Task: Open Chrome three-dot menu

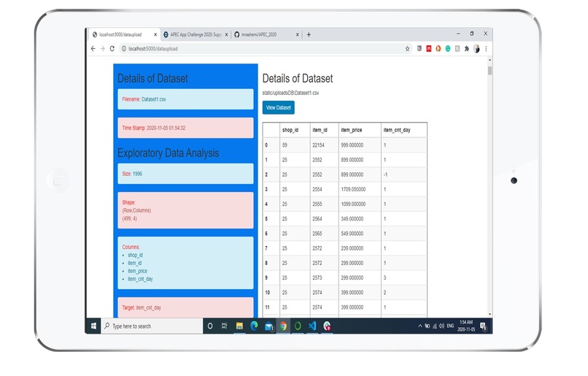Action: 486,48
